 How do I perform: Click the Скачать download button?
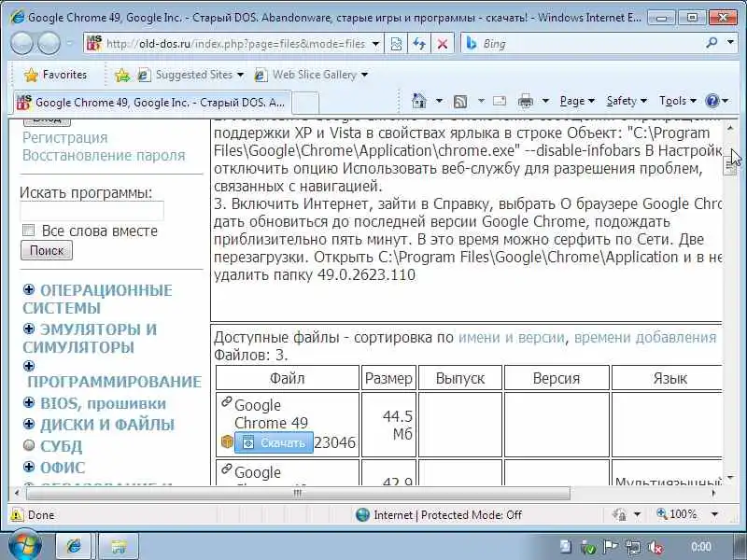coord(274,442)
